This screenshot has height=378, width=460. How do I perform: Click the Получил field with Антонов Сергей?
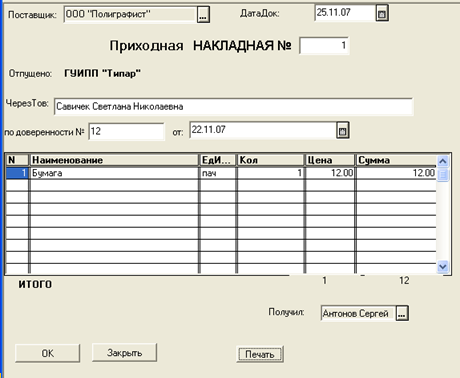[358, 313]
